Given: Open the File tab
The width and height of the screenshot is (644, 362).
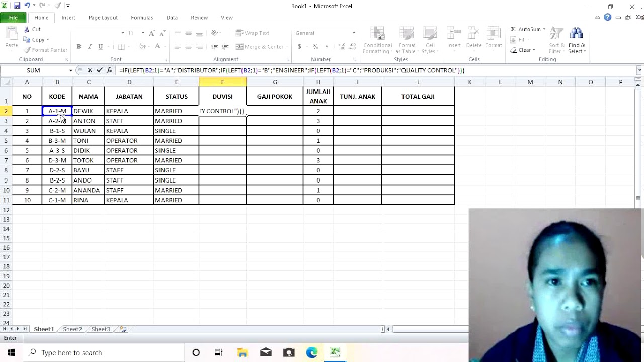Looking at the screenshot, I should pyautogui.click(x=13, y=18).
